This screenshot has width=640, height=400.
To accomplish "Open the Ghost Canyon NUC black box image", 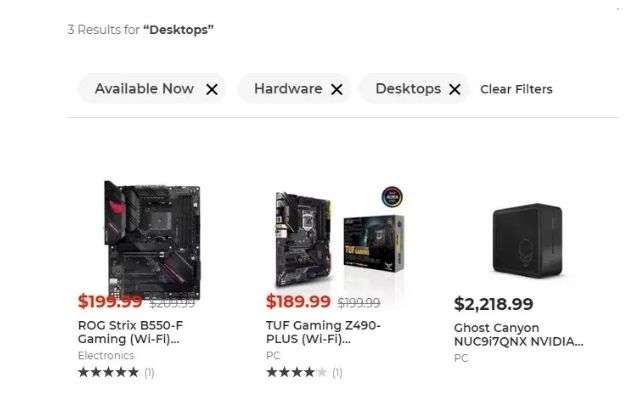I will click(527, 240).
